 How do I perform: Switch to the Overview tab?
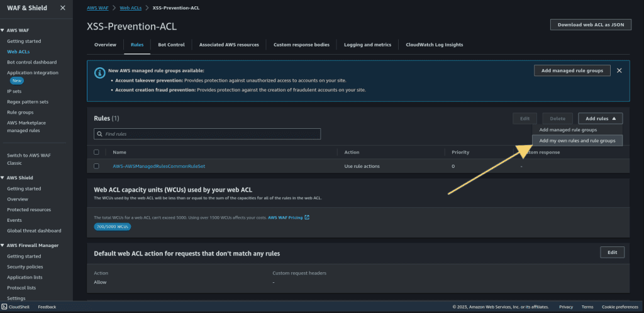click(105, 45)
